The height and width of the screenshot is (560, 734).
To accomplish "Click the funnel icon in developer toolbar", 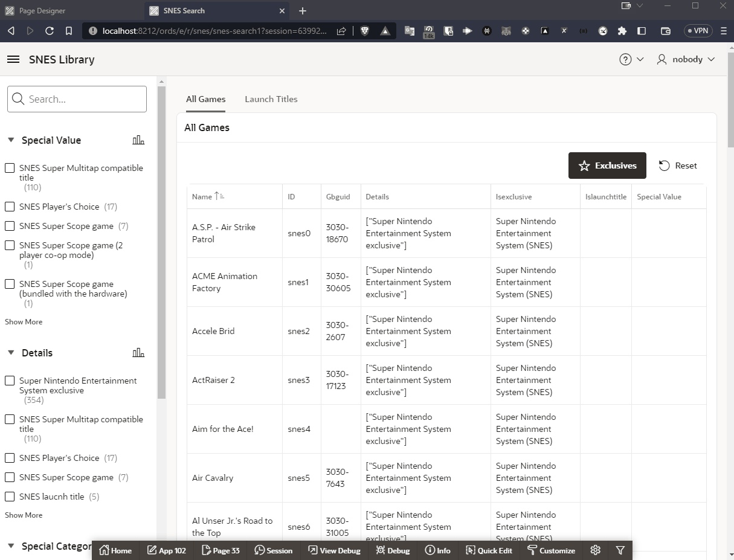I will tap(620, 550).
